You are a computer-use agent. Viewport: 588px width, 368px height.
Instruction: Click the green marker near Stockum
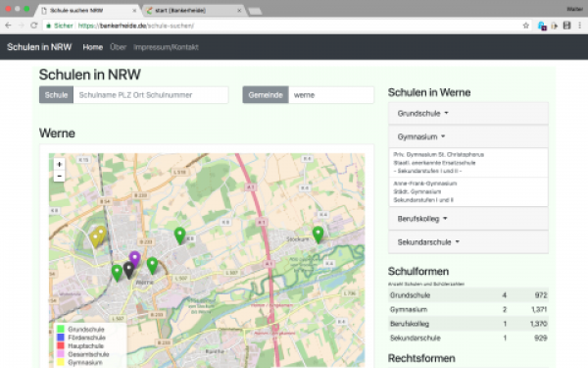pyautogui.click(x=318, y=236)
